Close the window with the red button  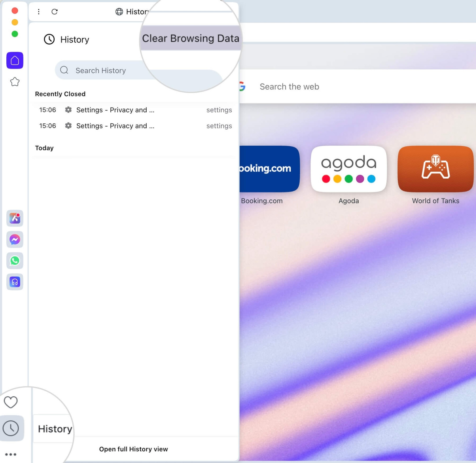click(x=15, y=11)
